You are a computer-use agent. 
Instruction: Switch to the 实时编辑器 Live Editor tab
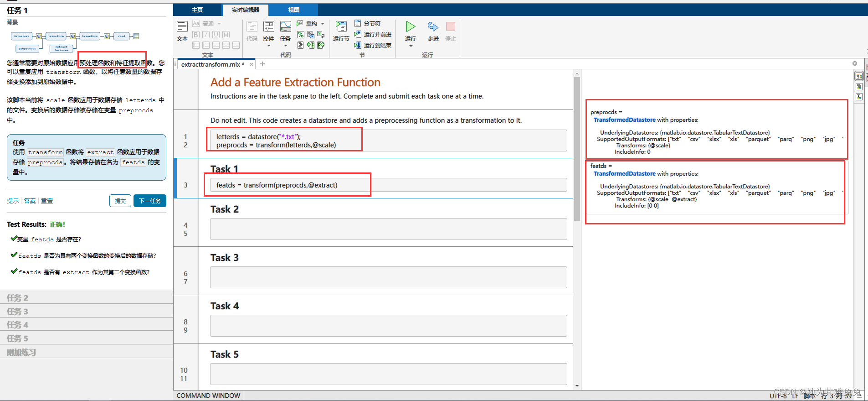(245, 10)
